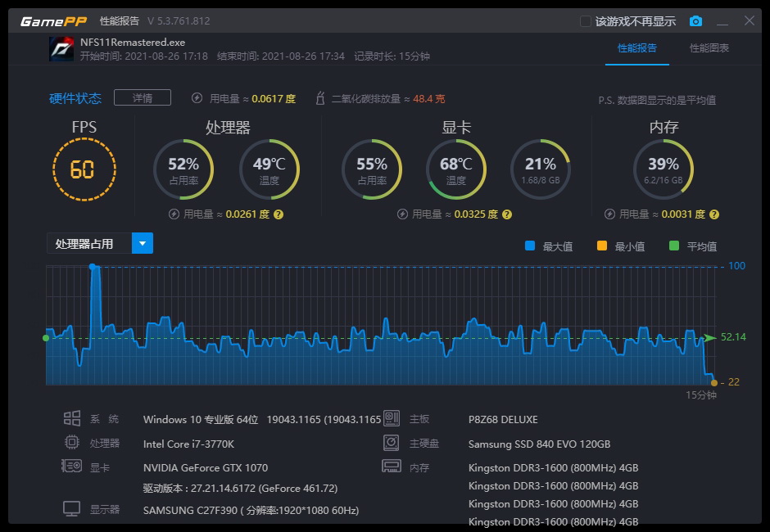Click the 硬件状态 heading
The width and height of the screenshot is (770, 532).
point(75,99)
